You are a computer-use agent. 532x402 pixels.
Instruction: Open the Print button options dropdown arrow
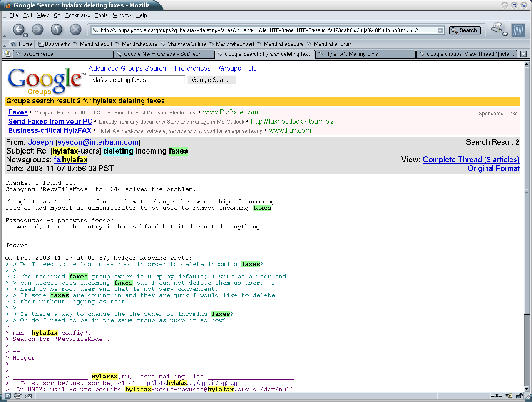pos(505,34)
